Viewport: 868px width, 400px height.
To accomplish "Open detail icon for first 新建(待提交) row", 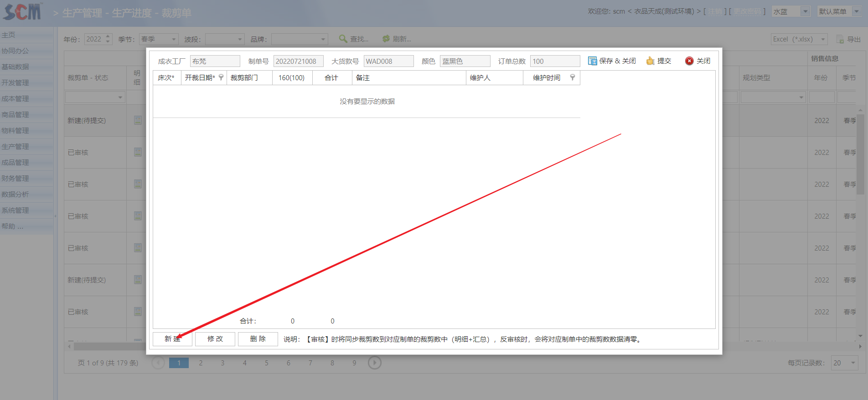I will [x=138, y=120].
